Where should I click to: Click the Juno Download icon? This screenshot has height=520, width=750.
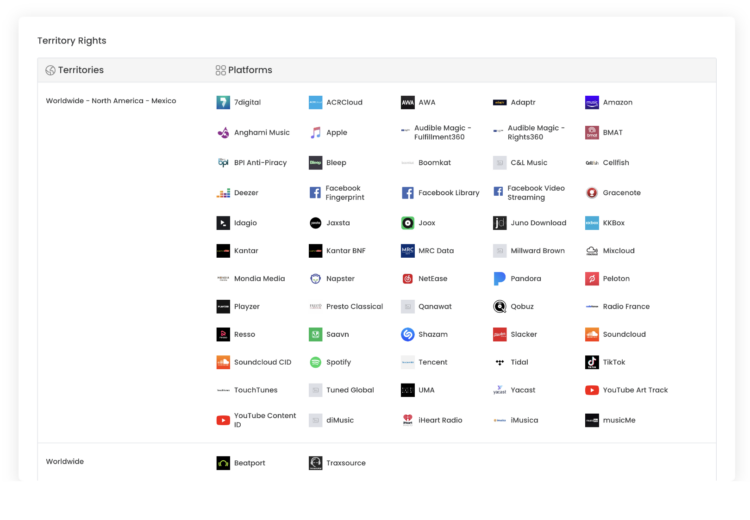tap(500, 223)
